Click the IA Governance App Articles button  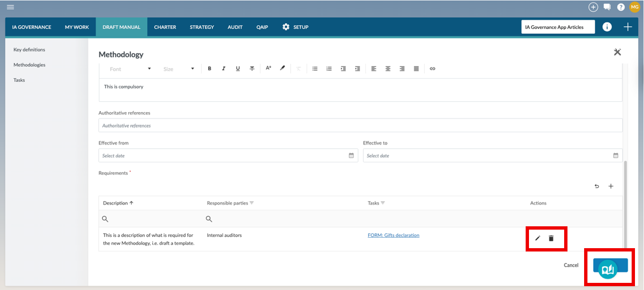click(558, 27)
